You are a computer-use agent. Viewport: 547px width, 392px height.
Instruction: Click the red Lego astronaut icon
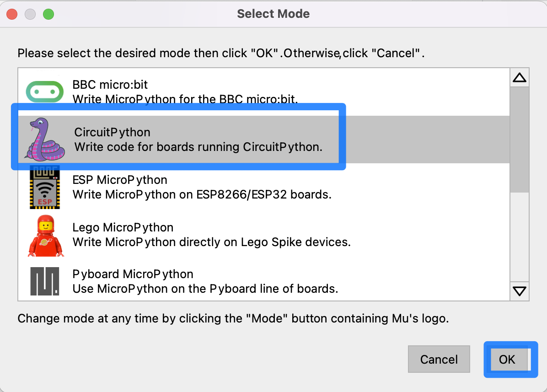(x=44, y=235)
